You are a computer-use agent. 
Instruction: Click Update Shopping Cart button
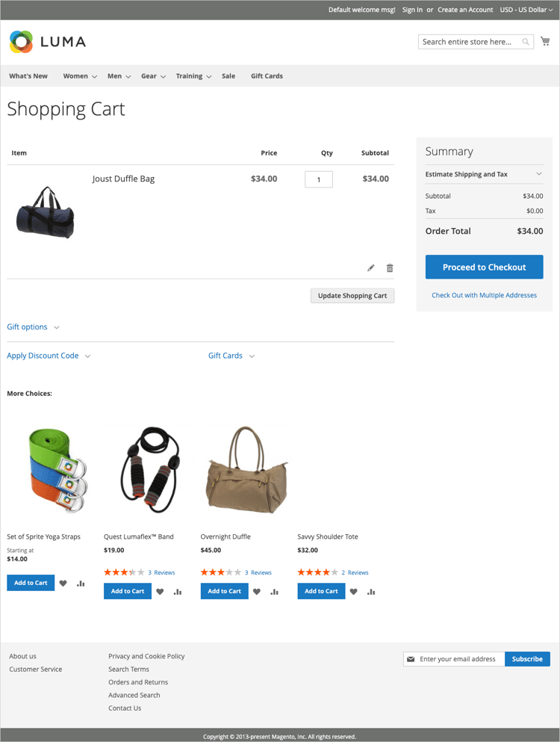tap(352, 296)
